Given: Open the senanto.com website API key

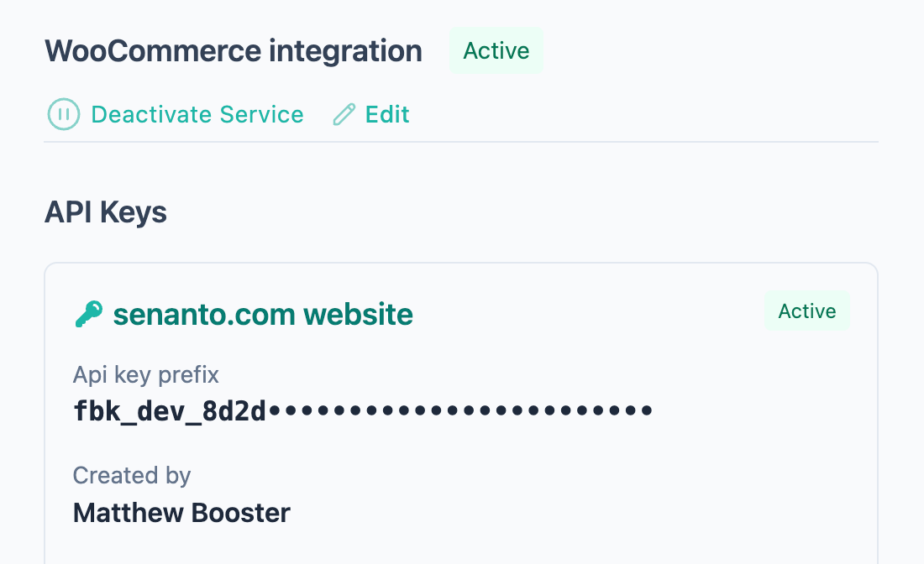Looking at the screenshot, I should pyautogui.click(x=263, y=315).
